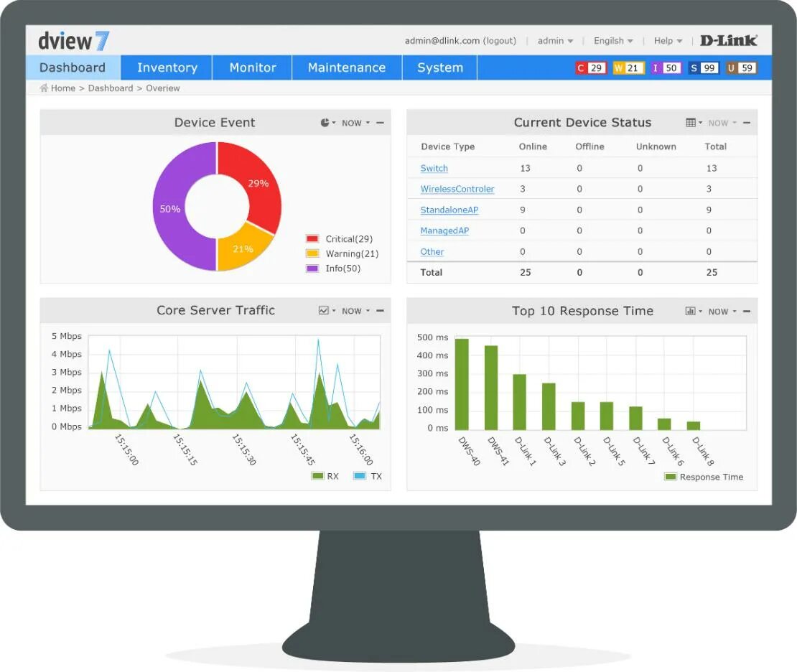Collapse the Current Device Status panel
The image size is (797, 672).
(x=747, y=123)
